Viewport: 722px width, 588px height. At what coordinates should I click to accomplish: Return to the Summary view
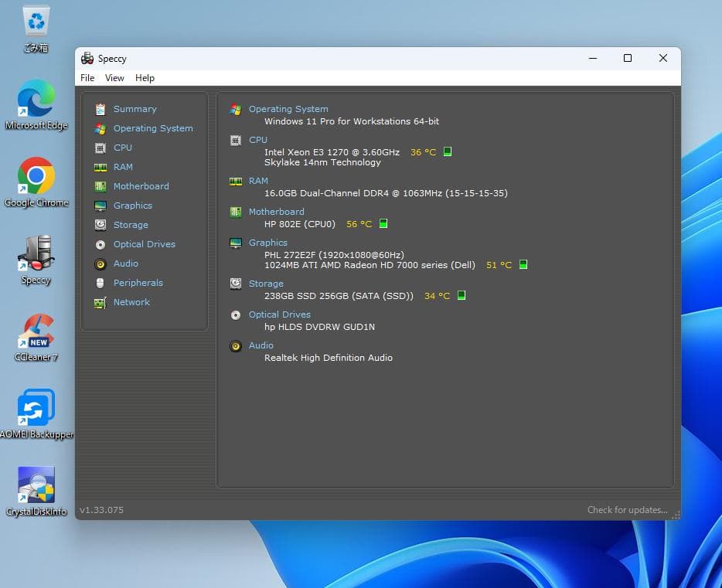pos(135,109)
